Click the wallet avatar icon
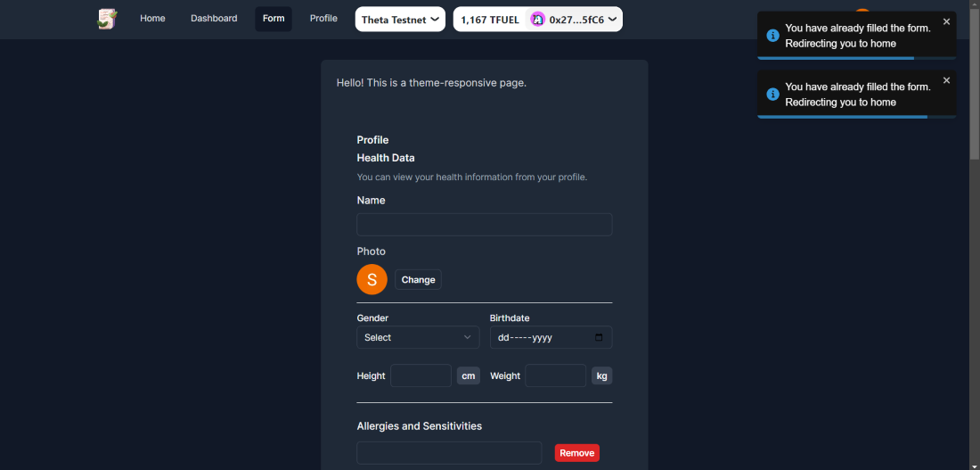The image size is (980, 470). coord(537,20)
